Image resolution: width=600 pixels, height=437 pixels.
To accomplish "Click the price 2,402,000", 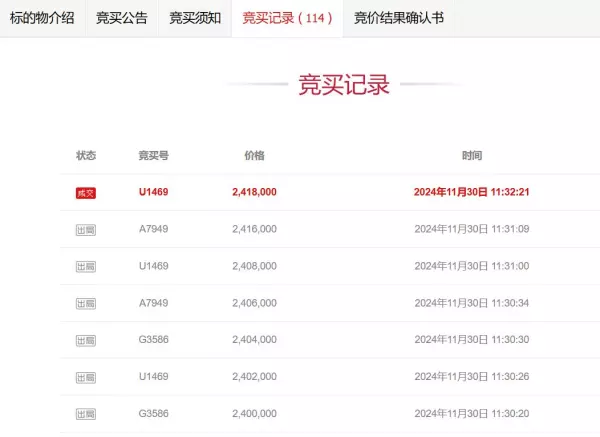I will pos(254,377).
